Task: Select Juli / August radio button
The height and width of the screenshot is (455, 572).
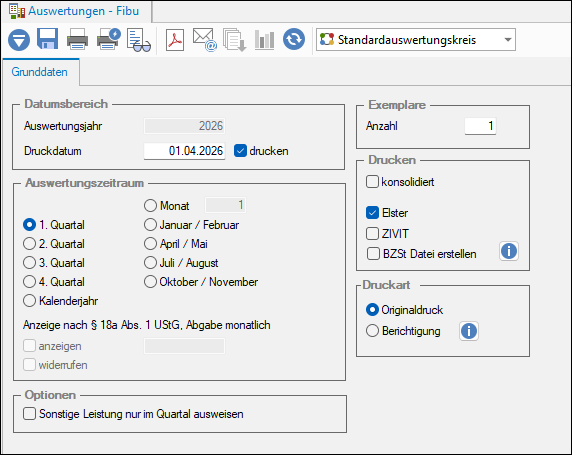Action: pos(150,263)
